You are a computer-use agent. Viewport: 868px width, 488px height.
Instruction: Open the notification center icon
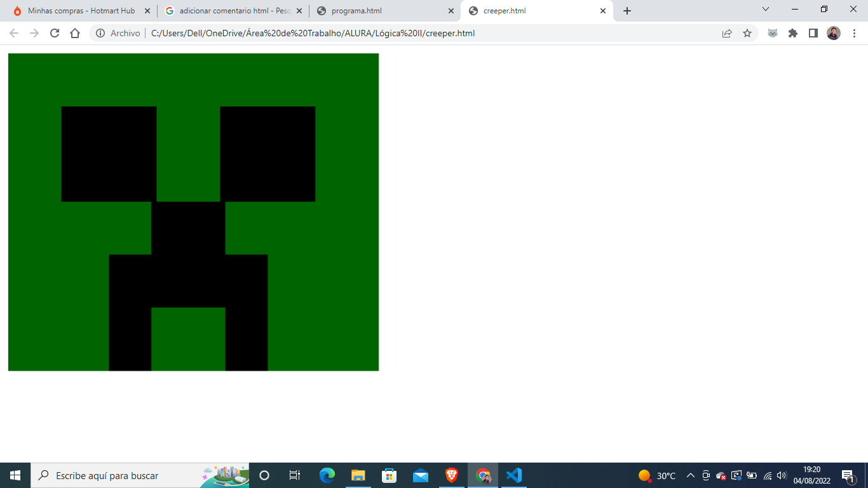pyautogui.click(x=848, y=475)
